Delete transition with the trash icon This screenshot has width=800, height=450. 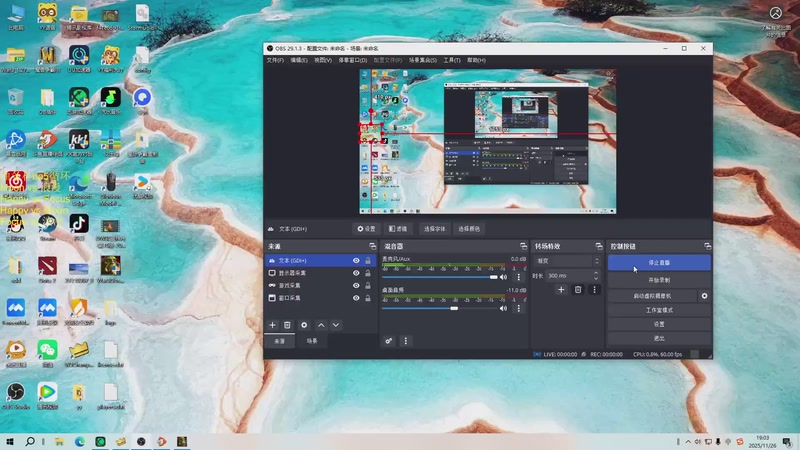[578, 290]
